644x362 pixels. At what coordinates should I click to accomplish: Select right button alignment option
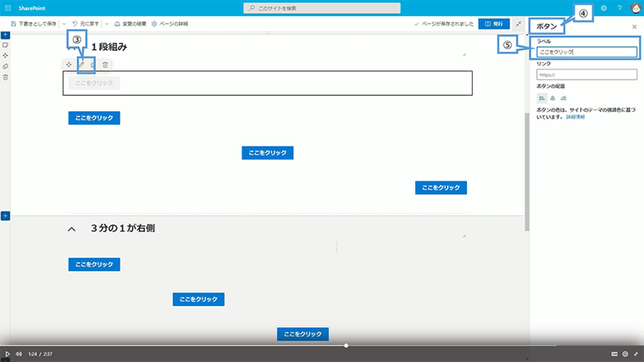click(563, 98)
